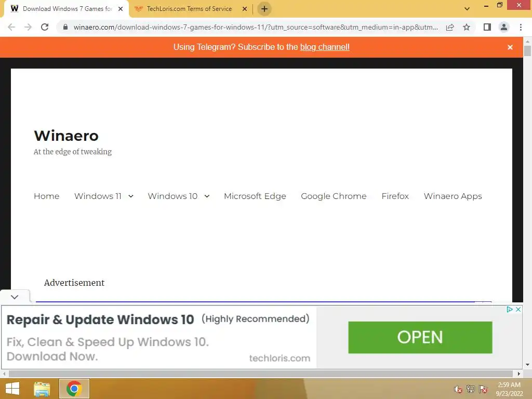The image size is (532, 399).
Task: Click the green OPEN ad button
Action: click(x=420, y=337)
